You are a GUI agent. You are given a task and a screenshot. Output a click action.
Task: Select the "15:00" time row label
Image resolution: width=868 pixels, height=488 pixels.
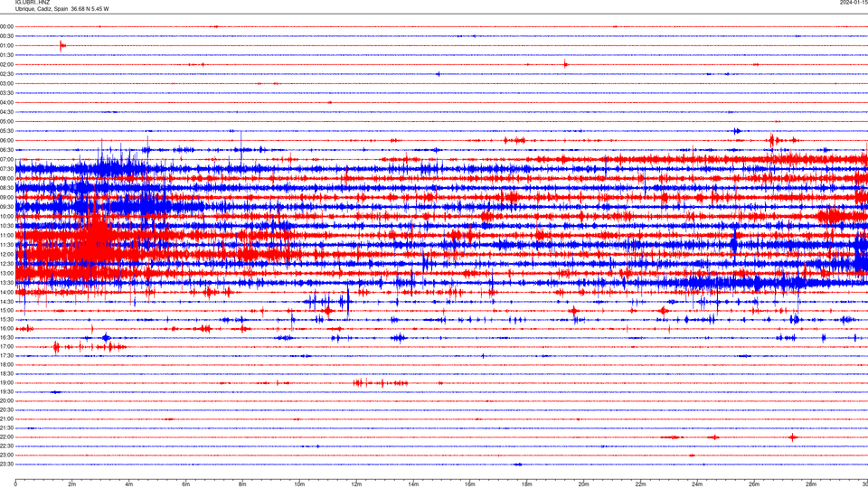coord(6,310)
